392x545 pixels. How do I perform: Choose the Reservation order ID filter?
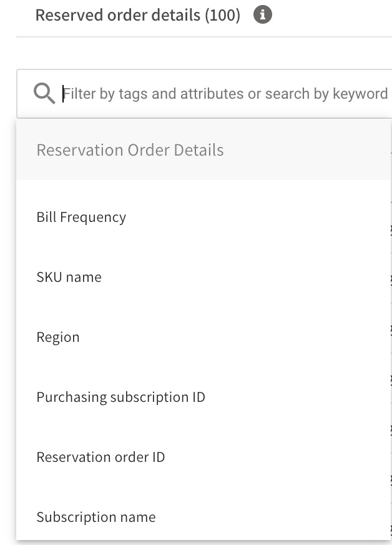(100, 457)
